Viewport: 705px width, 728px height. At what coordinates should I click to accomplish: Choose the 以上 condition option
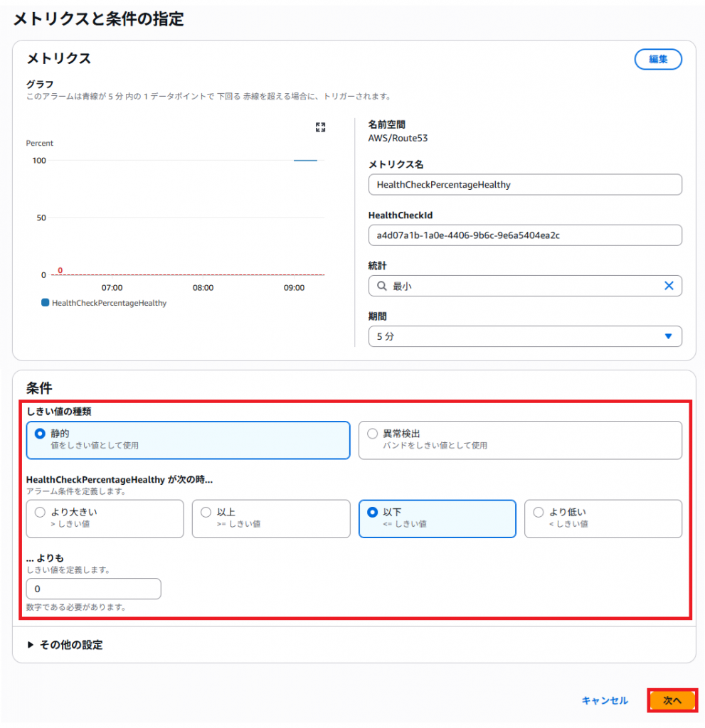[x=206, y=512]
